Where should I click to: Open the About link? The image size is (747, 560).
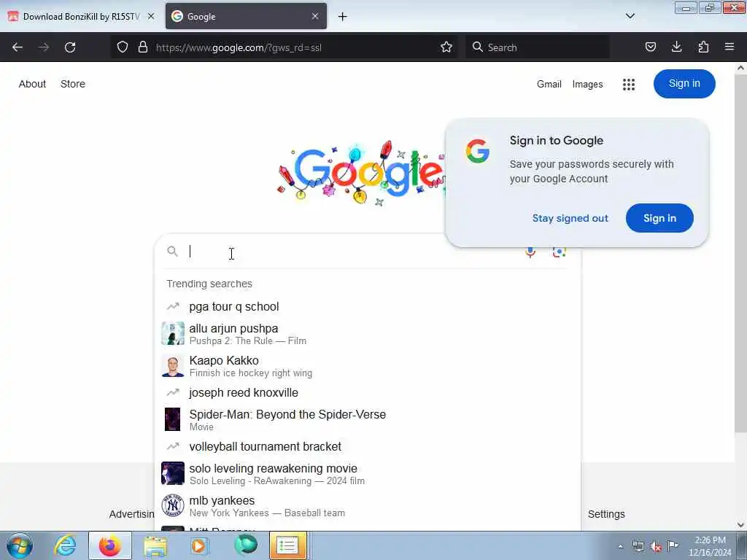tap(32, 84)
